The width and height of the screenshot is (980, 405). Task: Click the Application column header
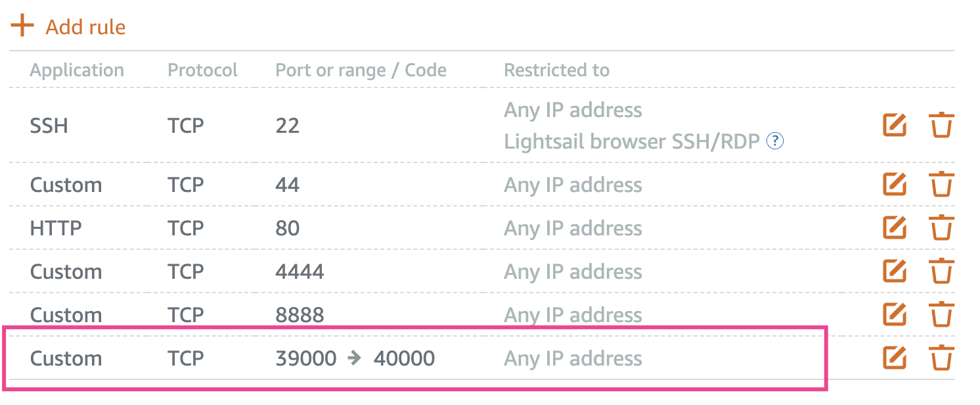(x=77, y=70)
